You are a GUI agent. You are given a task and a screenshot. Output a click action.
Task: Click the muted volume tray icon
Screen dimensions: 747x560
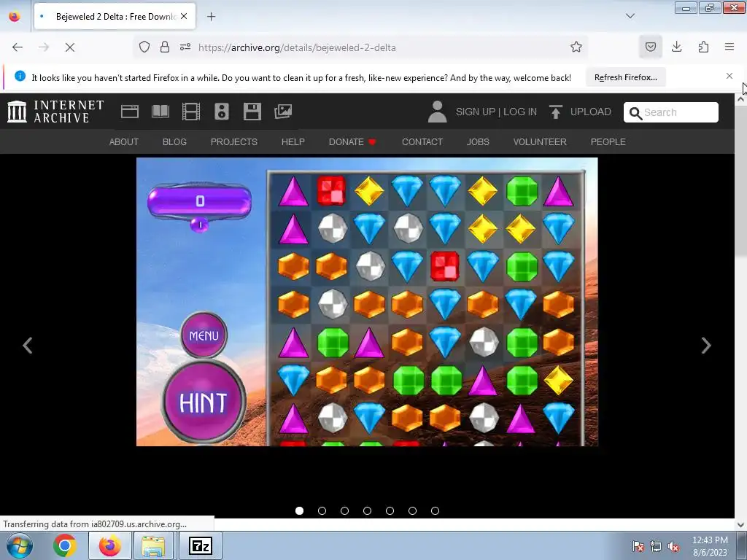tap(673, 546)
